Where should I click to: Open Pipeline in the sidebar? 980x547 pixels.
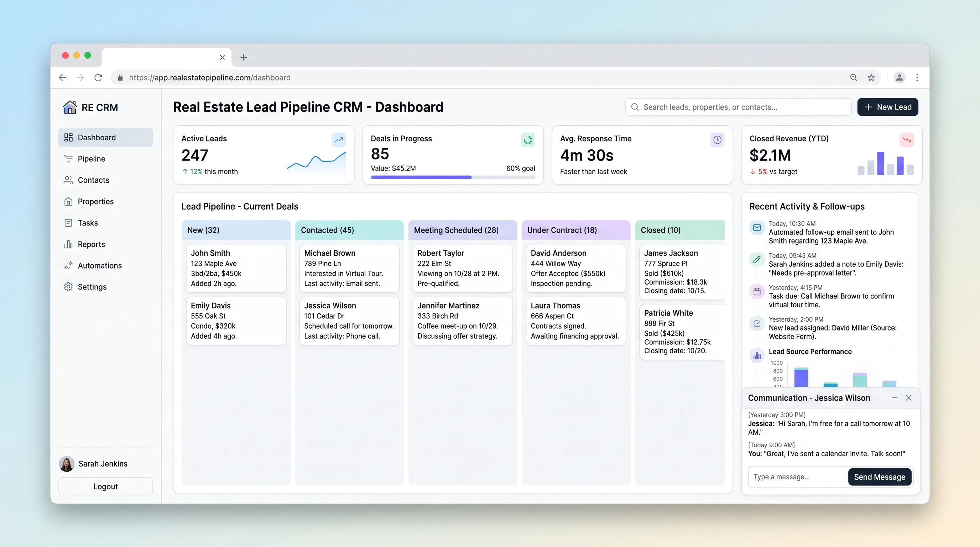(105, 158)
